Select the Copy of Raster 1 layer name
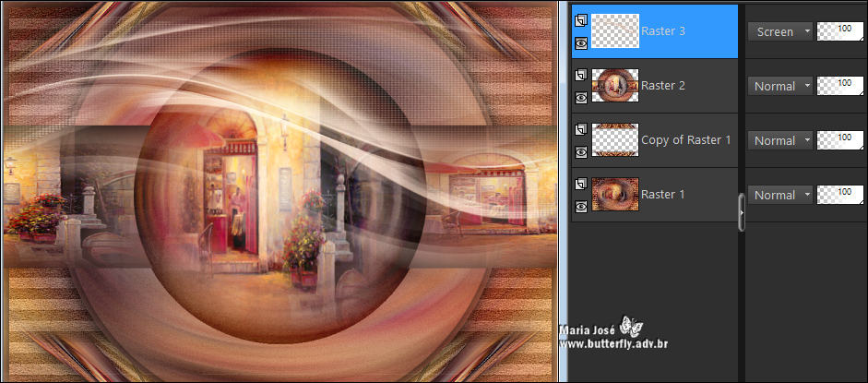This screenshot has height=383, width=868. tap(686, 140)
